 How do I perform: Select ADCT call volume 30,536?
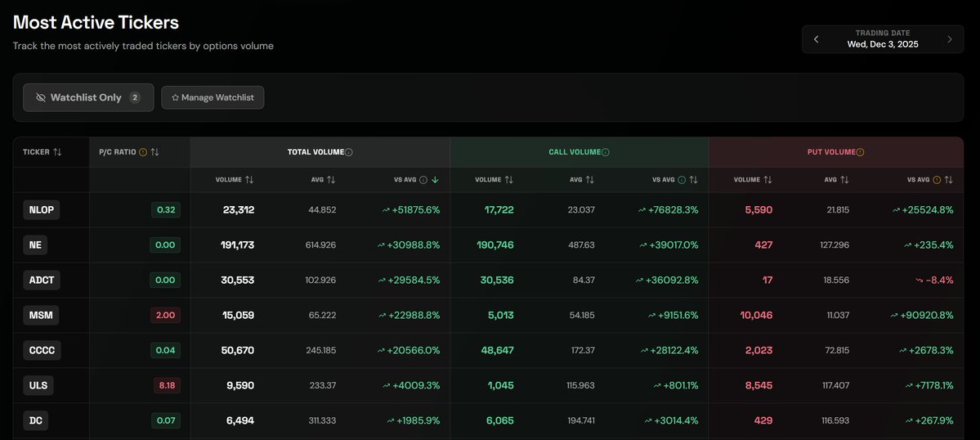click(497, 280)
